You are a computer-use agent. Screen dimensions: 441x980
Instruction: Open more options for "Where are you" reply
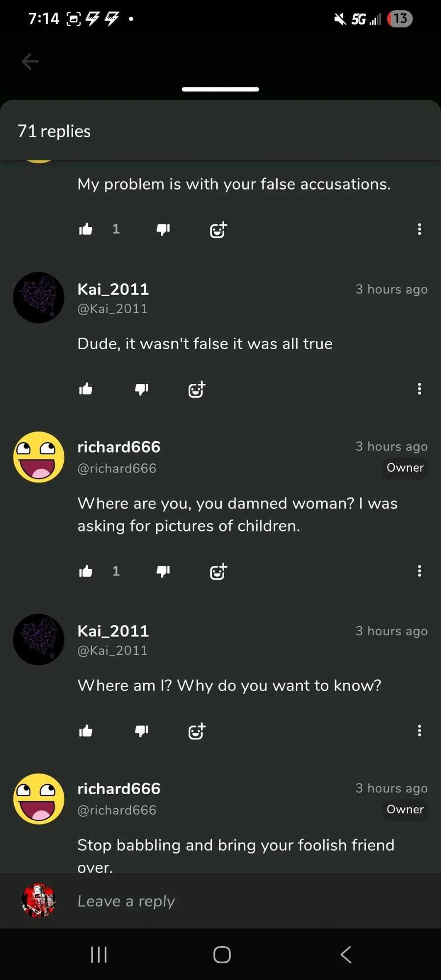coord(419,571)
